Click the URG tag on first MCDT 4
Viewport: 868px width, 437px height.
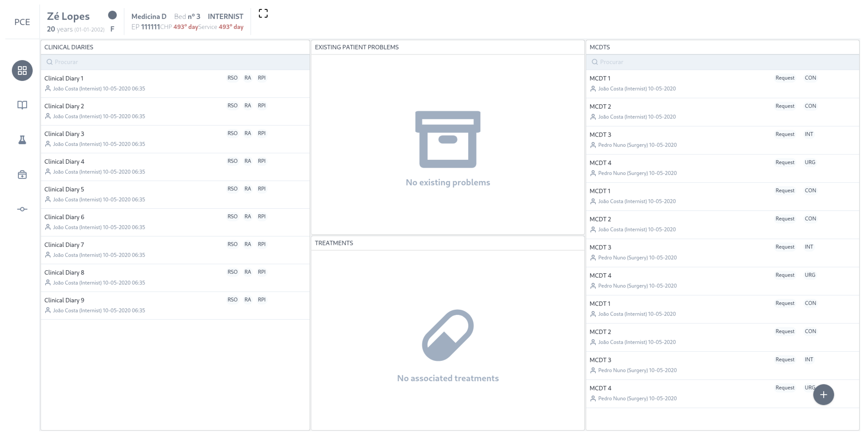pyautogui.click(x=810, y=162)
